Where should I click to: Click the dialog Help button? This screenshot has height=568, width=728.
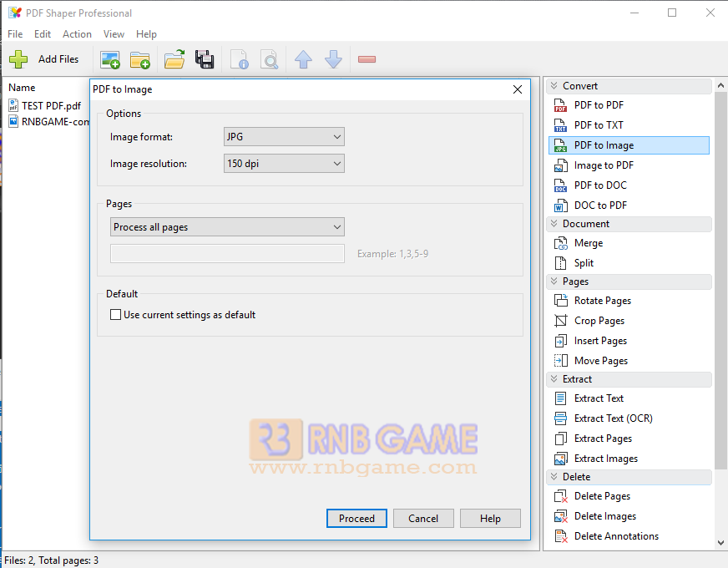[x=490, y=519]
